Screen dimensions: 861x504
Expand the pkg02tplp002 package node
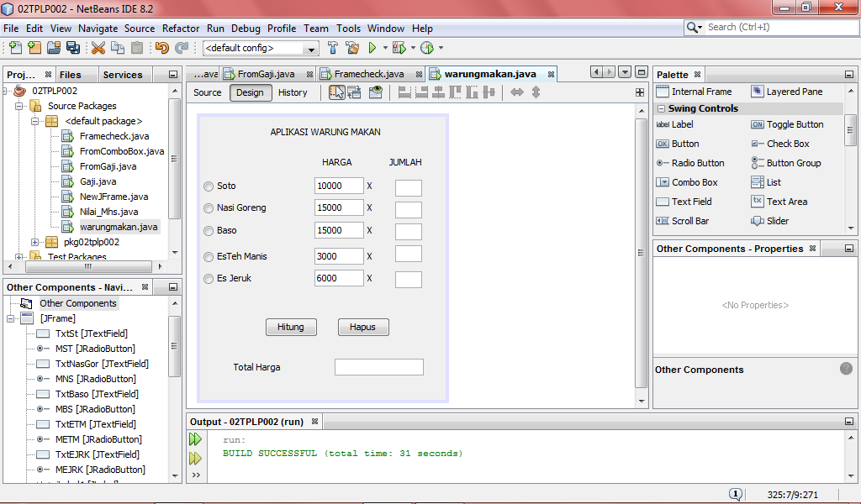[x=34, y=242]
